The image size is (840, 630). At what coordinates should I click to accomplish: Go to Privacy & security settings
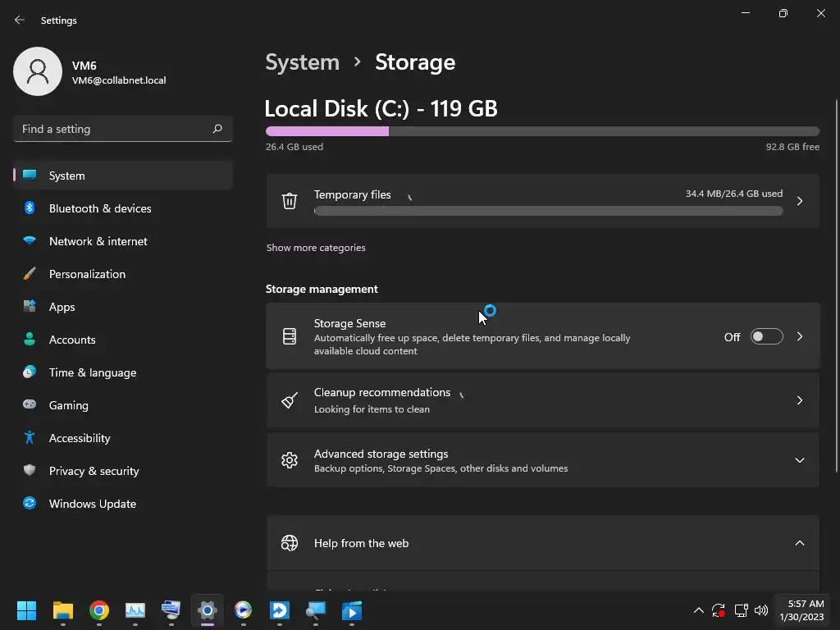tap(94, 471)
